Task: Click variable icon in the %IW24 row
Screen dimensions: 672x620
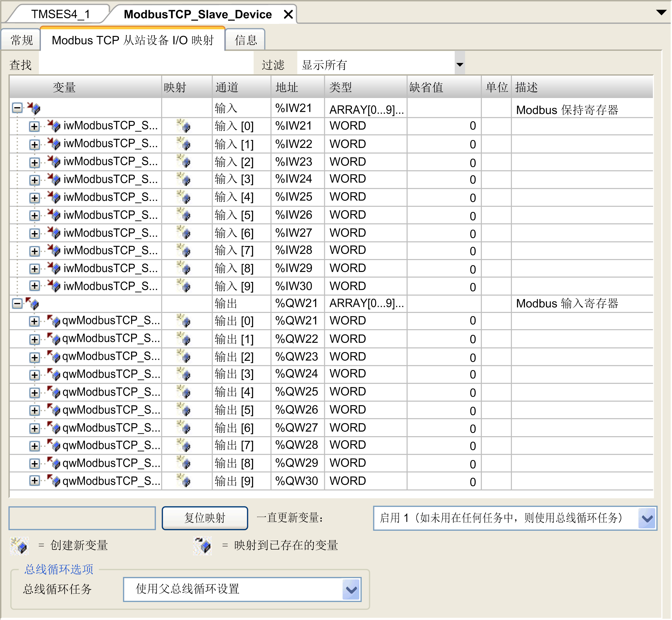Action: tap(54, 179)
